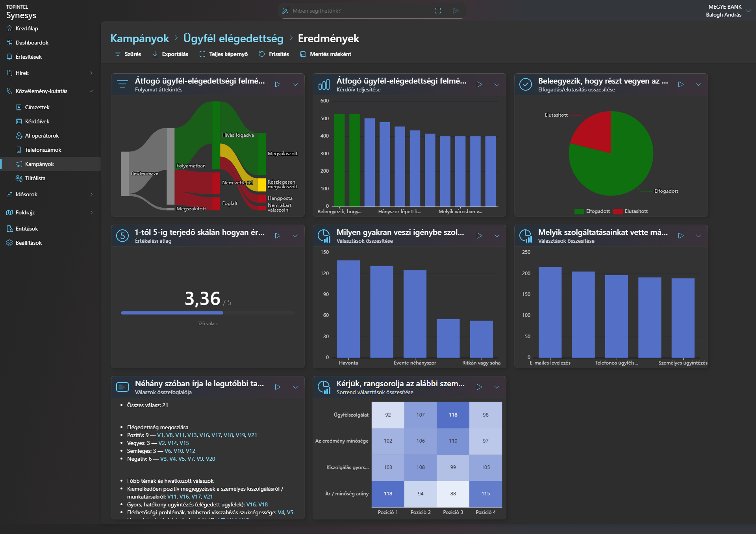This screenshot has height=534, width=756.
Task: Open response link V21 in Pozitív line
Action: [252, 435]
